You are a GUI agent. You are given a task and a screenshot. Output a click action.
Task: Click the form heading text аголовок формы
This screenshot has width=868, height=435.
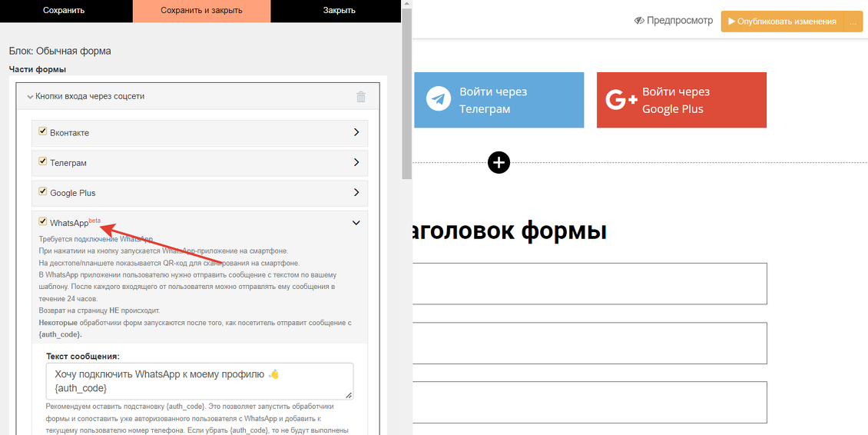tap(509, 231)
